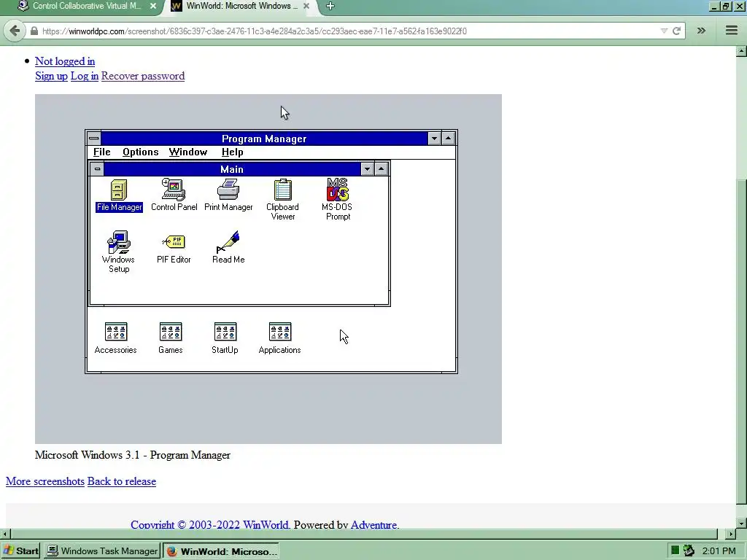Open the URL history dropdown arrow
The image size is (747, 560).
pos(664,31)
